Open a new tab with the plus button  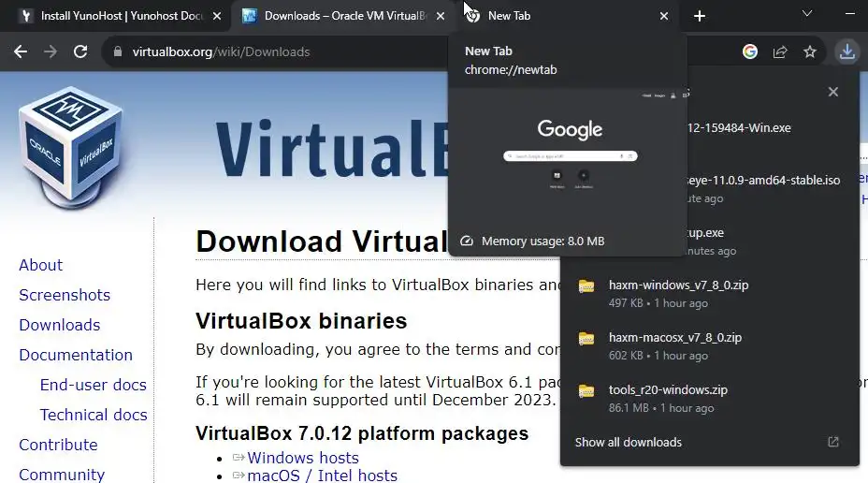pyautogui.click(x=700, y=16)
